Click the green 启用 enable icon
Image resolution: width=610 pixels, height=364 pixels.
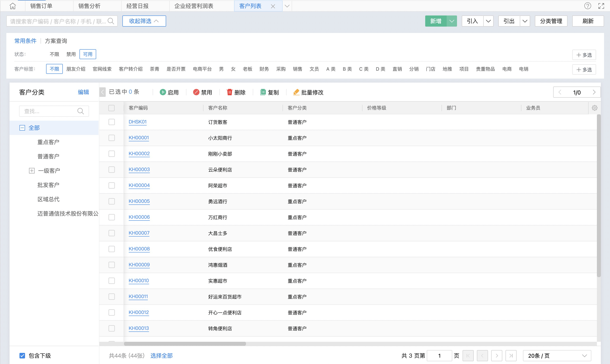click(x=163, y=92)
